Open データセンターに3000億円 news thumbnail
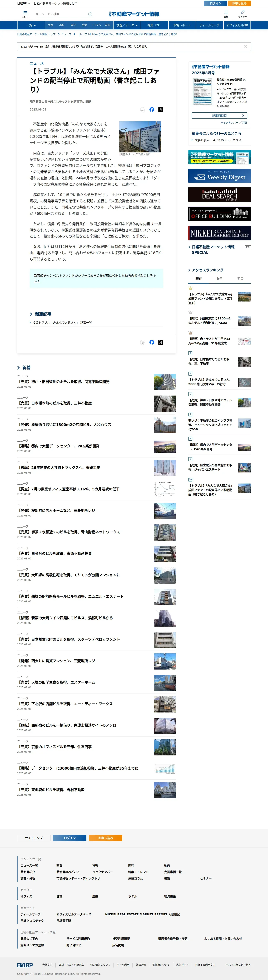268x980 pixels. tap(165, 769)
